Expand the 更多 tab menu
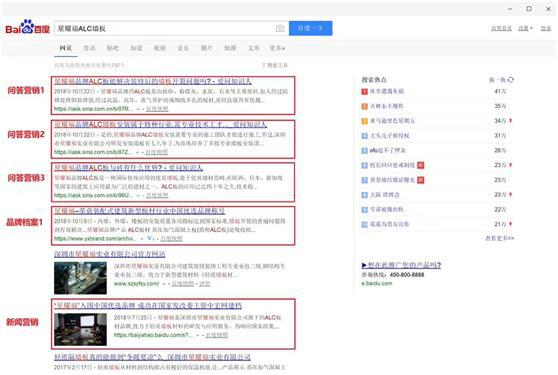 point(277,48)
